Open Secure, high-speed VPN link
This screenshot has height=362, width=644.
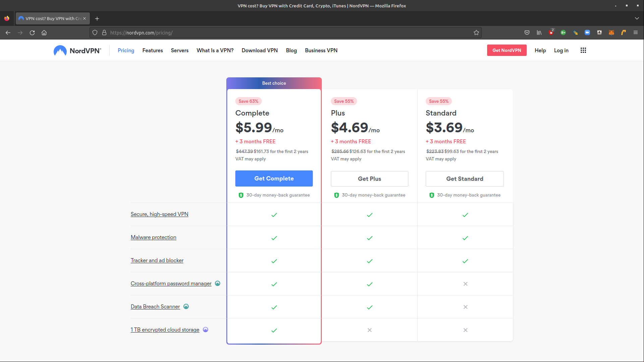pos(160,214)
